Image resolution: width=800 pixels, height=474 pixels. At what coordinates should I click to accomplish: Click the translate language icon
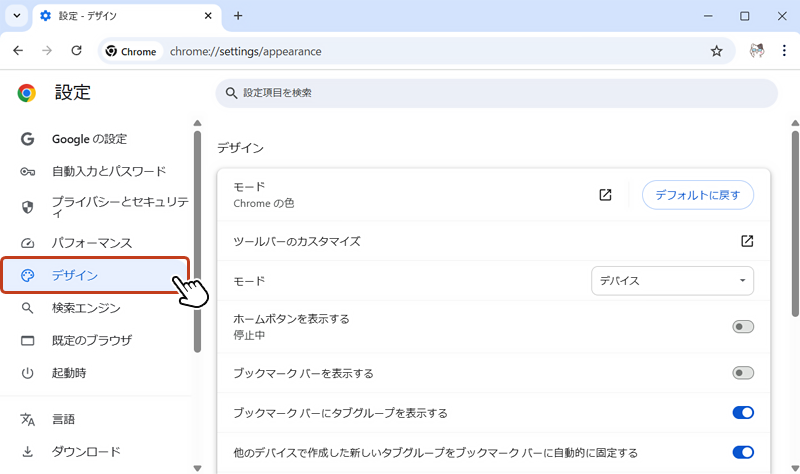point(28,419)
